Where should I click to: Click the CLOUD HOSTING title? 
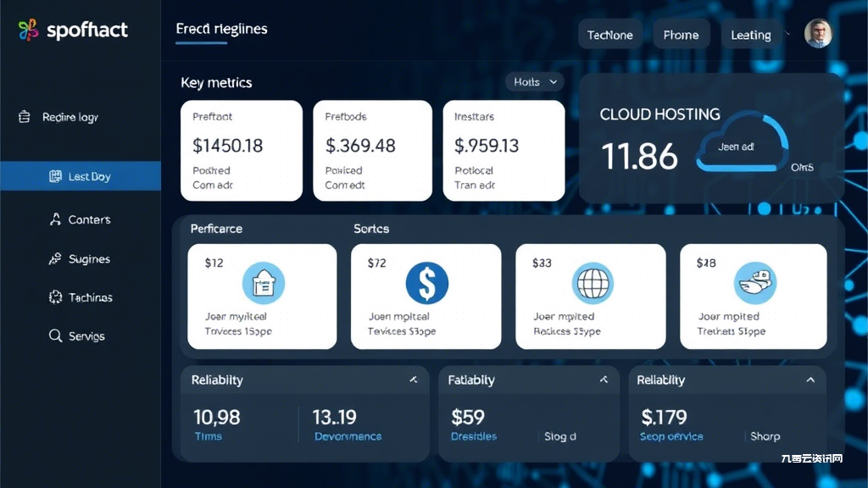659,114
